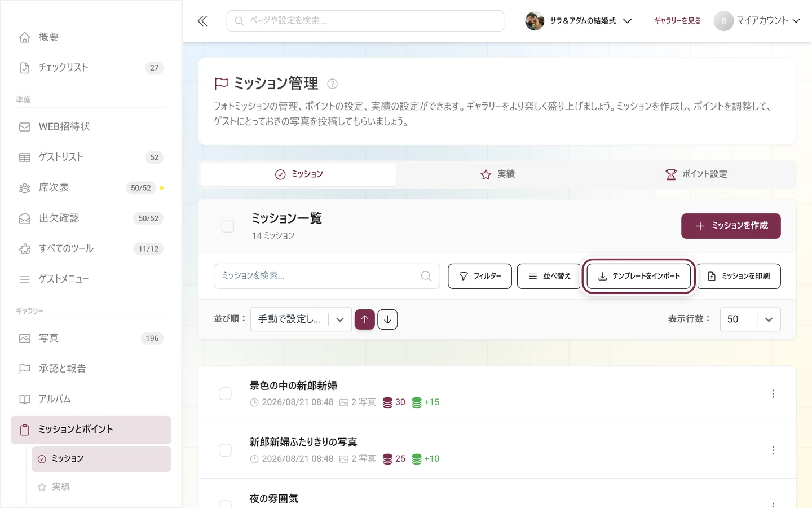The image size is (812, 508).
Task: Open the 概要 home page
Action: (90, 37)
